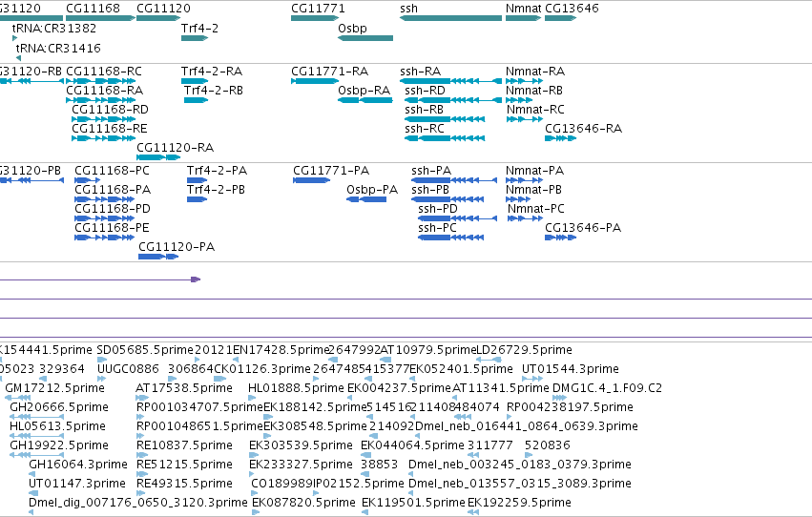Open EST GM17212.5prime
Viewport: 812px width, 517px height.
tap(55, 388)
